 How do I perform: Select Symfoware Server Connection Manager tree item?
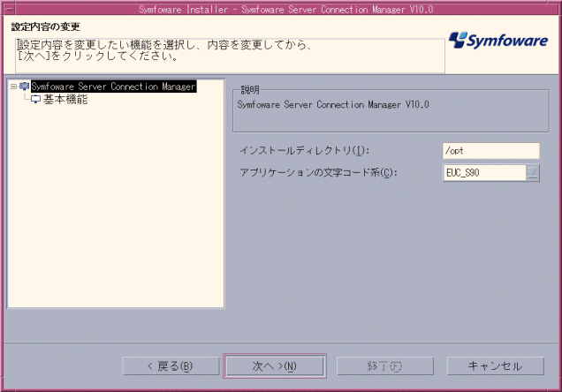click(114, 87)
